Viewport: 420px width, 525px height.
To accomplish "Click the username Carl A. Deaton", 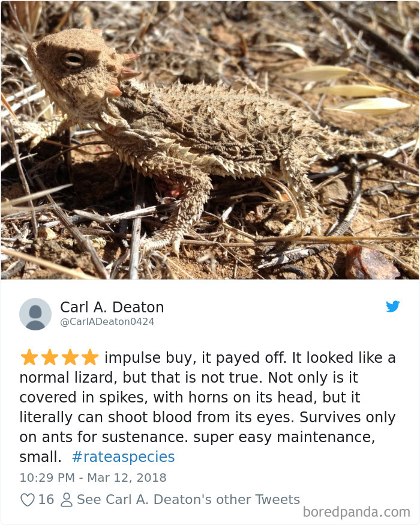I will (x=112, y=307).
